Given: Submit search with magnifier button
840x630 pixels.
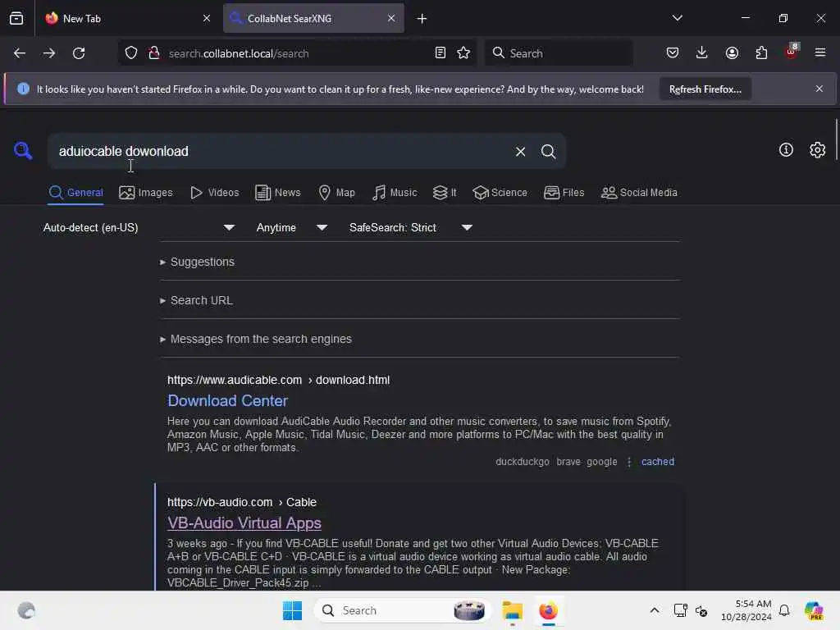Looking at the screenshot, I should coord(548,152).
